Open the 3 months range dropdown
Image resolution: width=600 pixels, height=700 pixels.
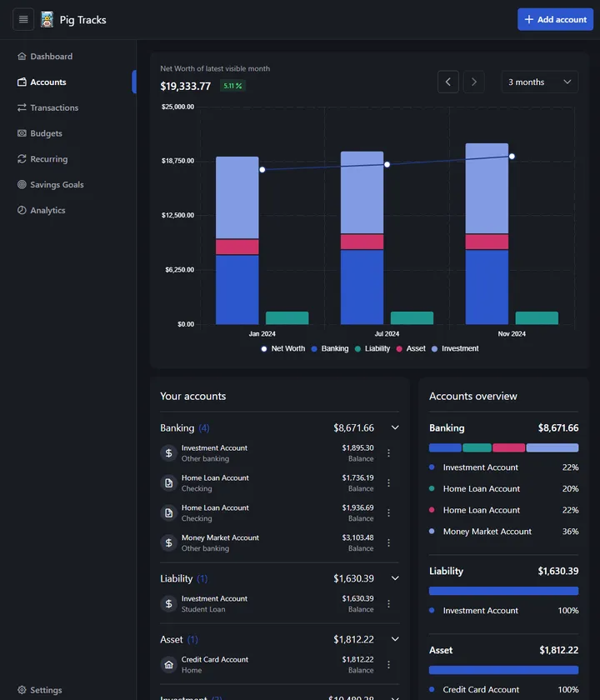point(539,82)
